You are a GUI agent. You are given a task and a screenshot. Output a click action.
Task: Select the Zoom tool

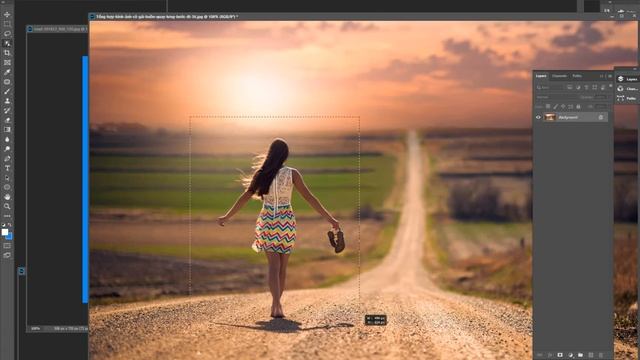click(7, 207)
